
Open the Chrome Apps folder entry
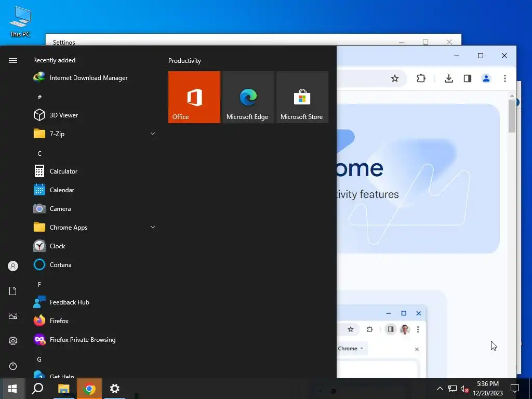pyautogui.click(x=95, y=228)
